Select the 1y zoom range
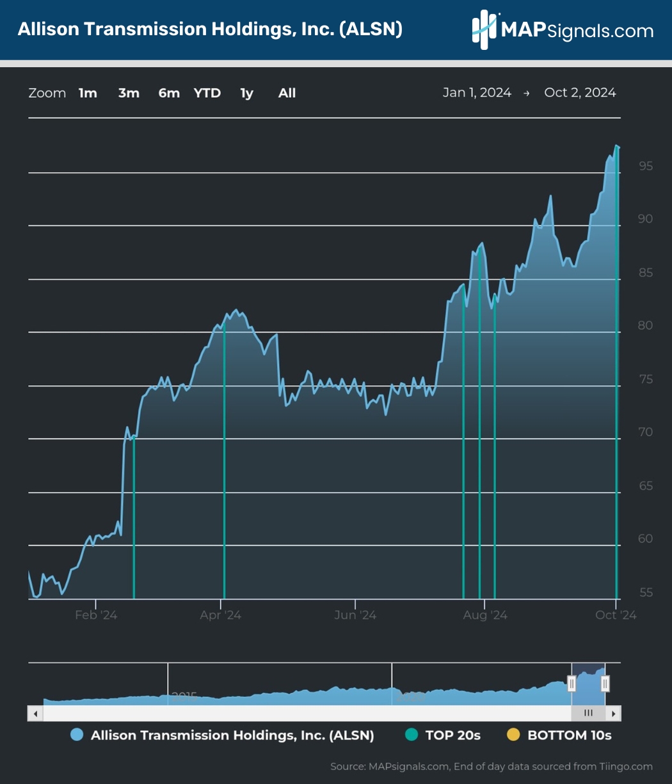The height and width of the screenshot is (784, 672). pyautogui.click(x=247, y=93)
